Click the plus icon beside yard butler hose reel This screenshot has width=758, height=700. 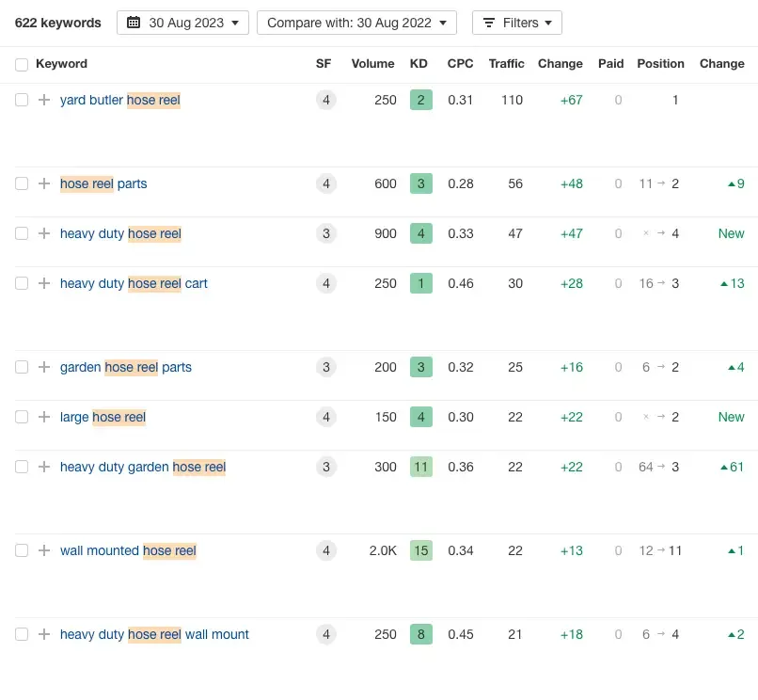(x=43, y=100)
